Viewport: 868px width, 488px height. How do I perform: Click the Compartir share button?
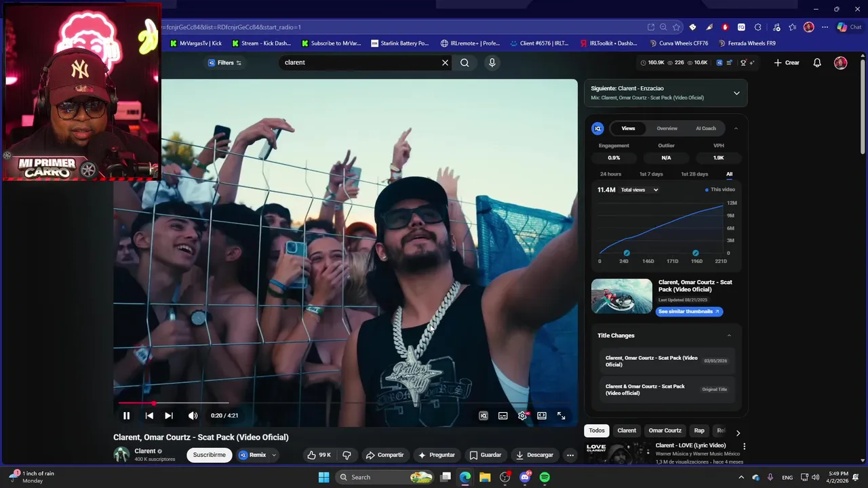[x=384, y=455]
